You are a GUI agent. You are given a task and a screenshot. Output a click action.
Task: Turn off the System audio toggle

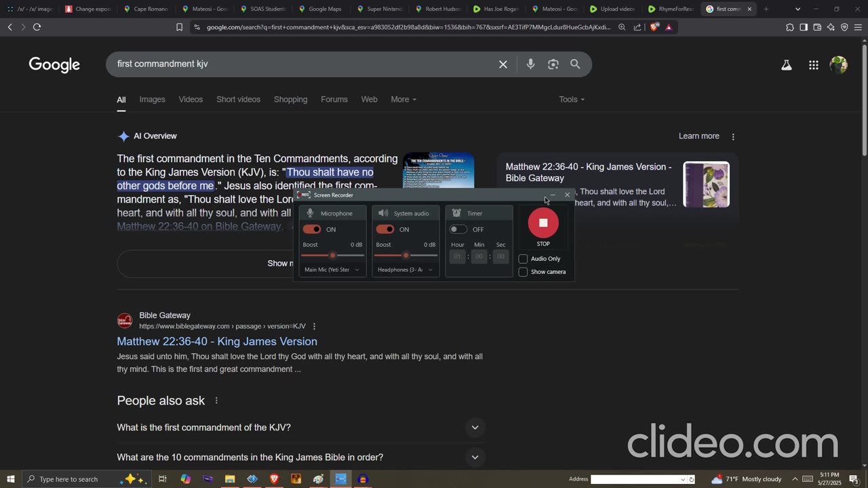[385, 229]
